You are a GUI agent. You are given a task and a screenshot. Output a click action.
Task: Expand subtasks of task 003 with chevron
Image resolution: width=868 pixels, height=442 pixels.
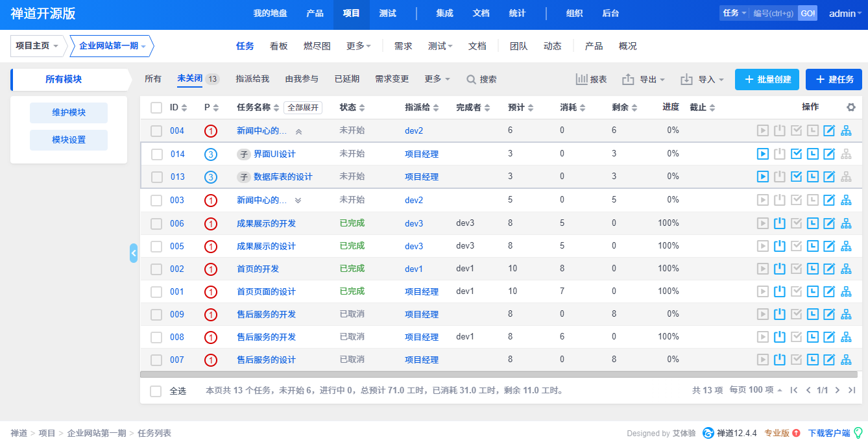click(x=298, y=200)
